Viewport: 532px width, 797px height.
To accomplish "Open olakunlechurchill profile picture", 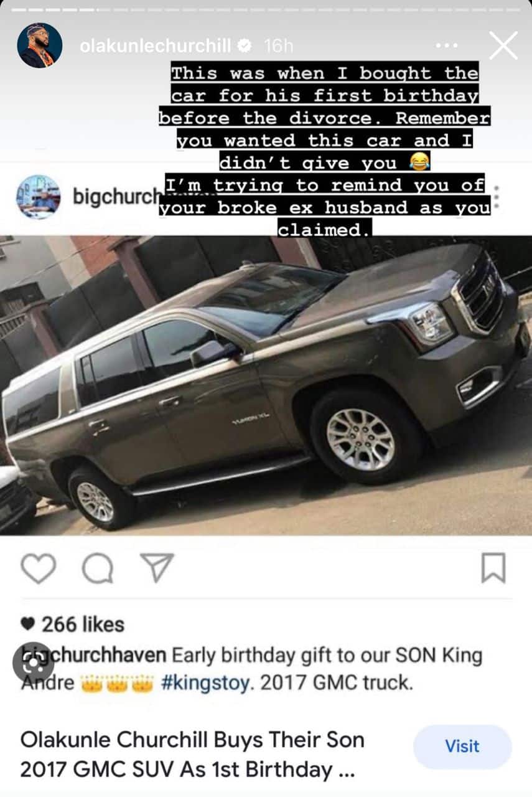I will click(40, 45).
